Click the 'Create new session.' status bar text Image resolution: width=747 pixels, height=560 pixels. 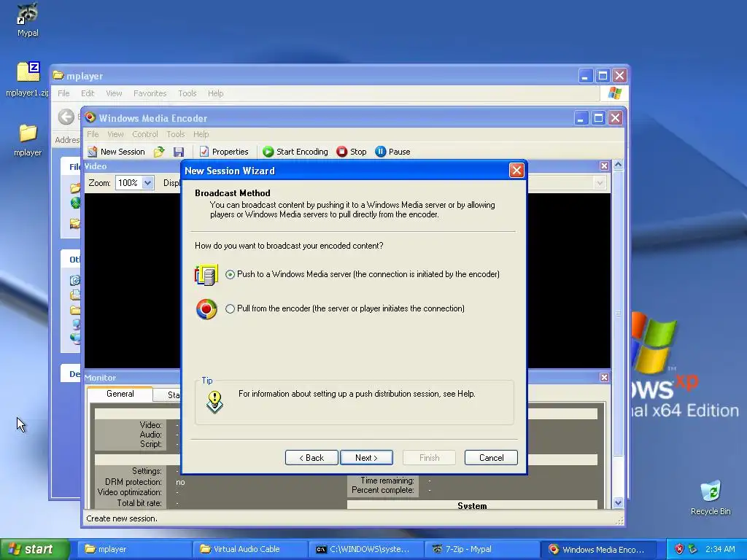pyautogui.click(x=122, y=518)
